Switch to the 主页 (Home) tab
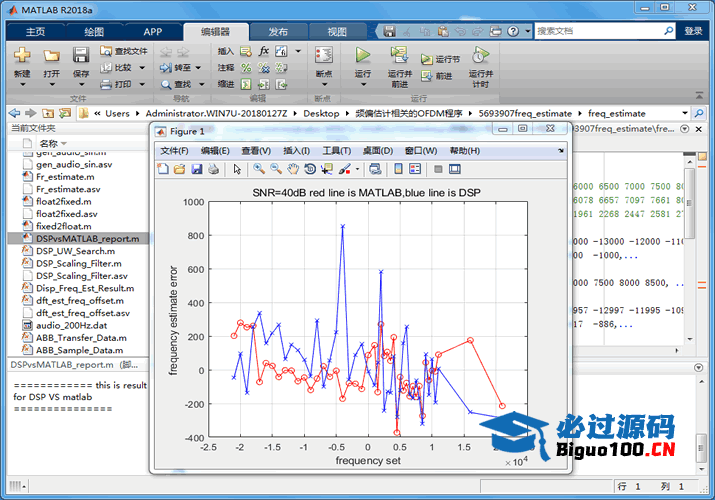Image resolution: width=715 pixels, height=500 pixels. (x=36, y=31)
